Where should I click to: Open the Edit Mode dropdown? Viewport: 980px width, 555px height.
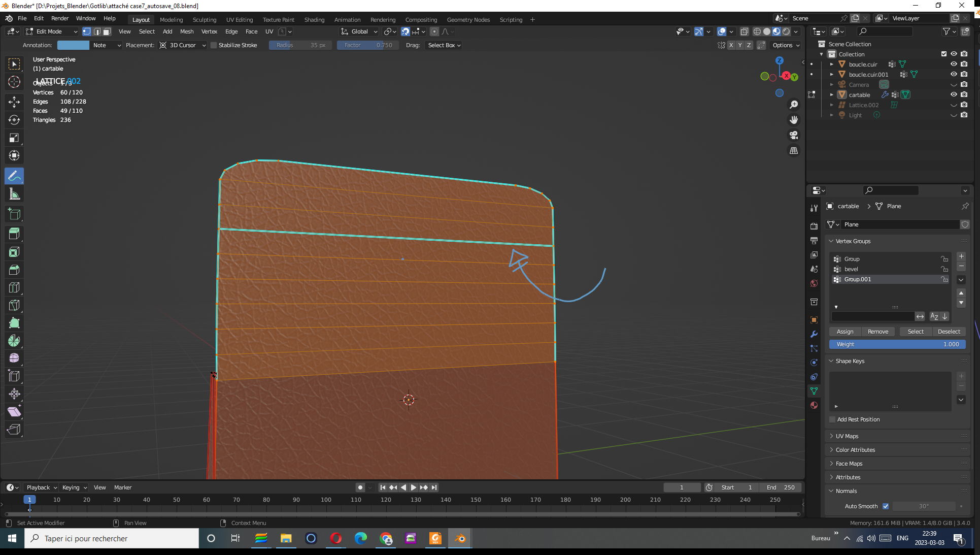[x=52, y=31]
